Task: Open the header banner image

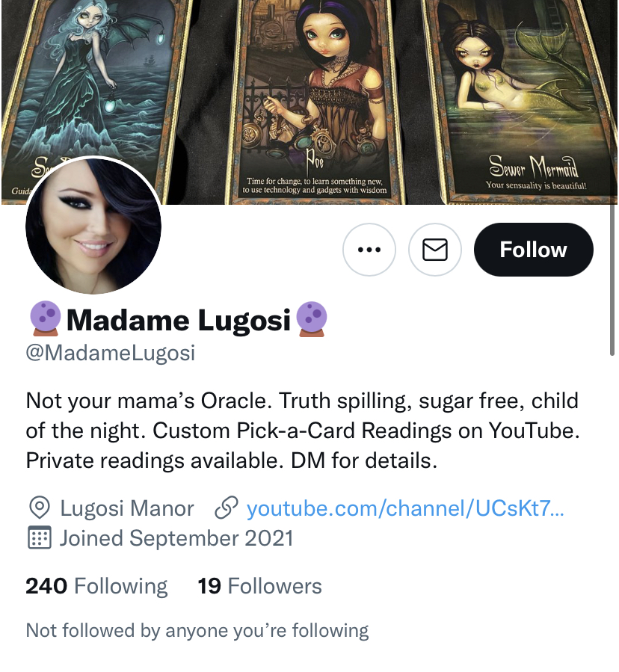Action: (309, 102)
